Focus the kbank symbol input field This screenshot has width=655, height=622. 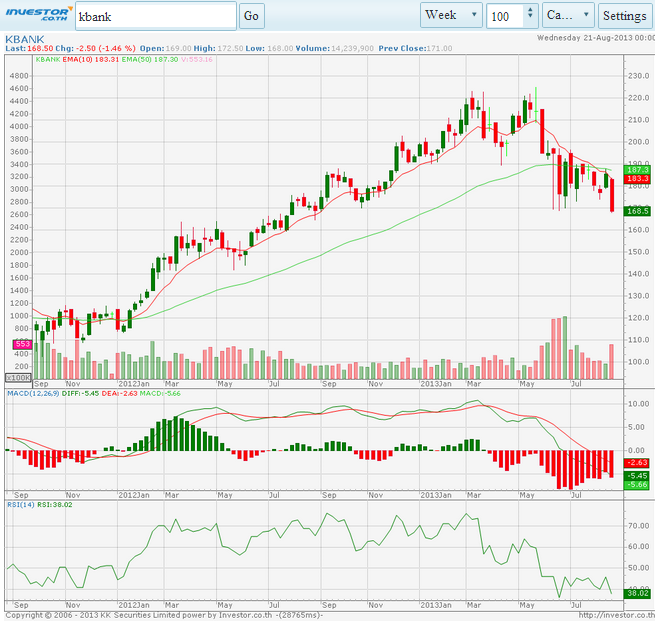[x=156, y=16]
